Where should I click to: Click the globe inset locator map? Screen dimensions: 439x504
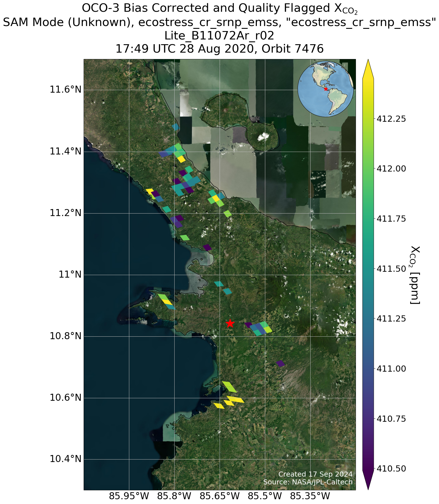point(326,88)
